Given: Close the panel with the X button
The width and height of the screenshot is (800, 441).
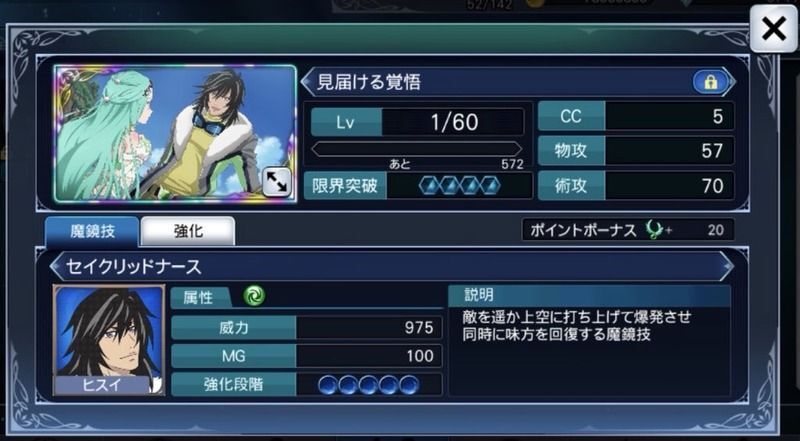Looking at the screenshot, I should tap(773, 28).
